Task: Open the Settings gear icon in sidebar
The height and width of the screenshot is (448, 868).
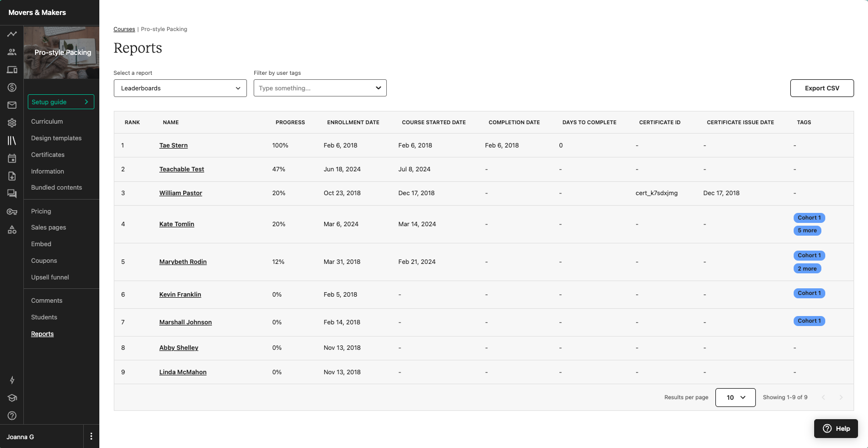Action: coord(12,123)
